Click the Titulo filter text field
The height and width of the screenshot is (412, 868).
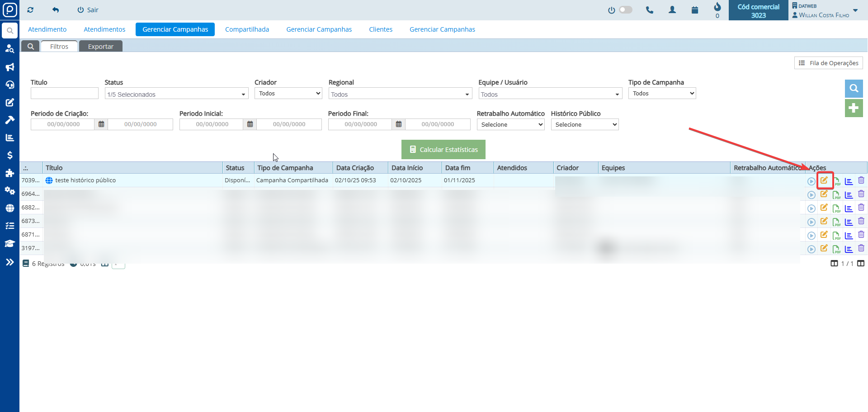coord(65,94)
